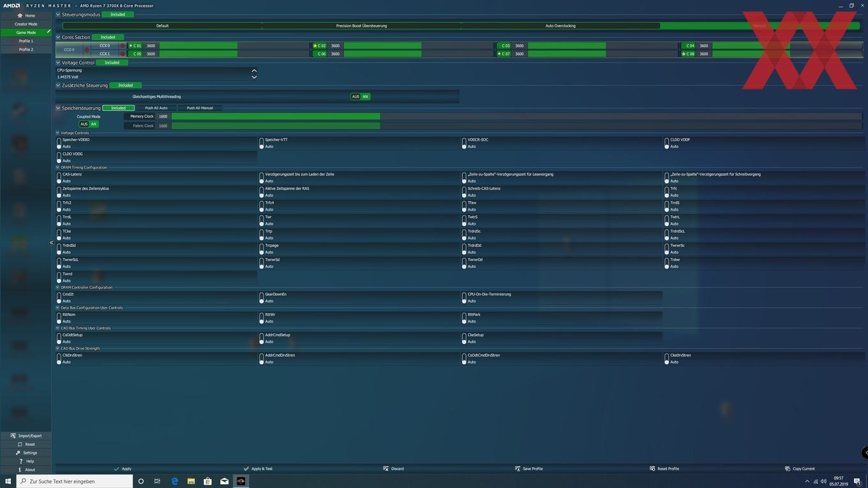Toggle Cores Section Included button
Image resolution: width=868 pixels, height=488 pixels.
coord(108,37)
